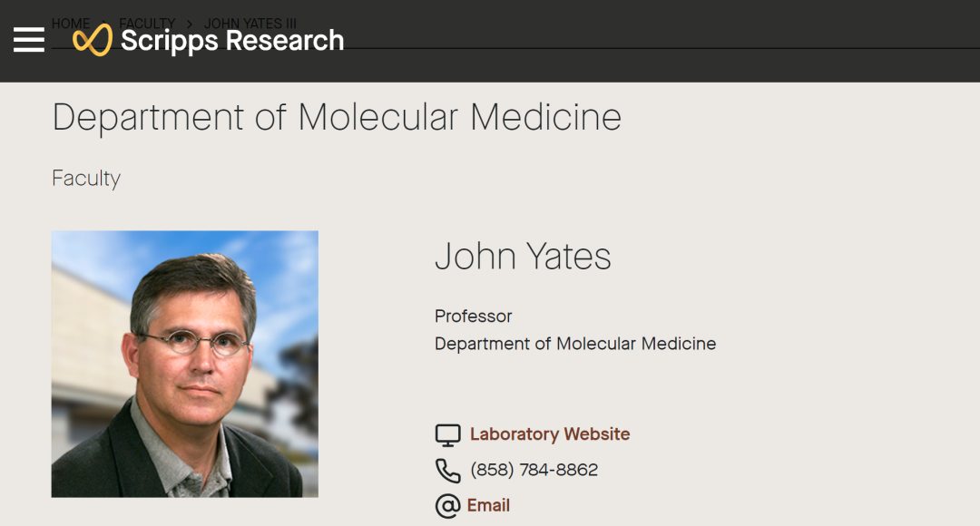Click the Department of Molecular Medicine page heading
The height and width of the screenshot is (526, 980).
337,118
